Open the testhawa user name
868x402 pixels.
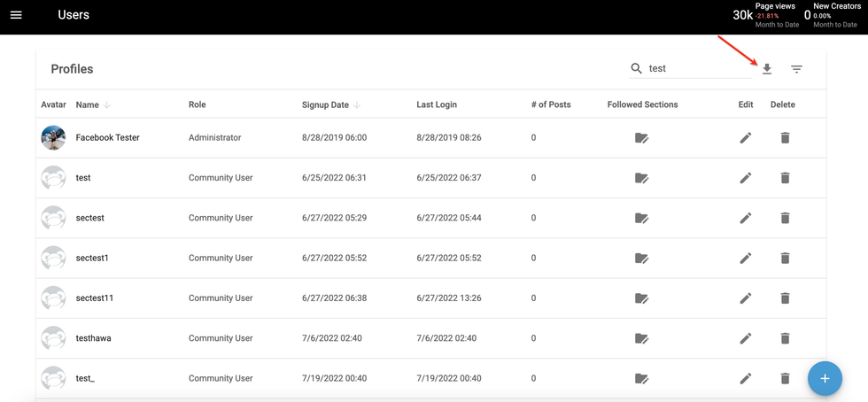point(93,338)
